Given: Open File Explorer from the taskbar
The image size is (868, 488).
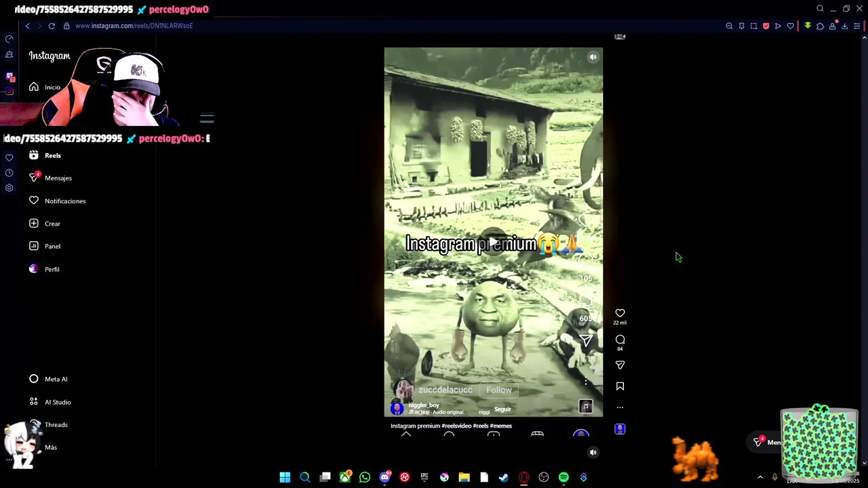Looking at the screenshot, I should [464, 477].
